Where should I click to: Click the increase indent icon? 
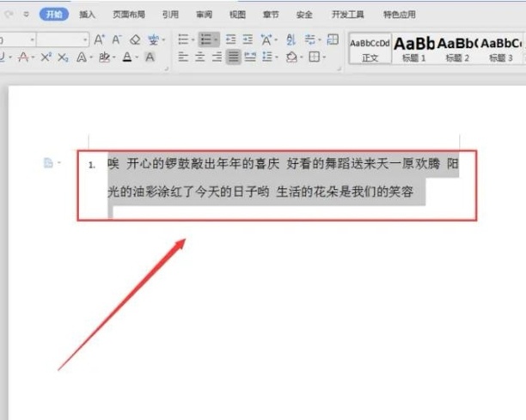pyautogui.click(x=248, y=40)
